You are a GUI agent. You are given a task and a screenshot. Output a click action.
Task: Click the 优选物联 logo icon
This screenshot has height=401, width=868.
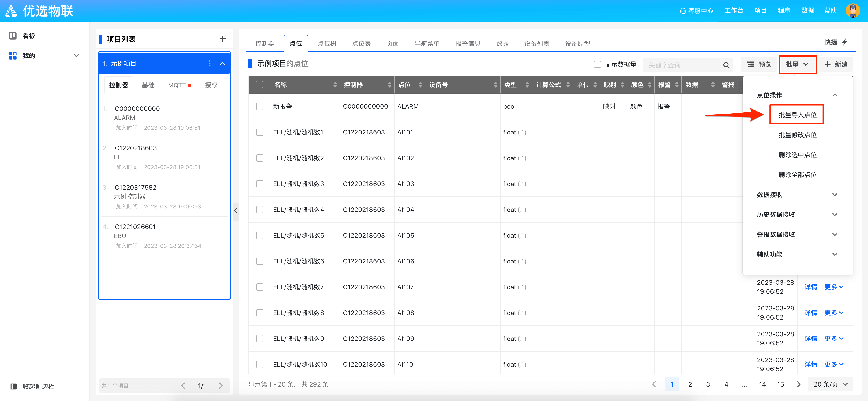click(x=11, y=11)
